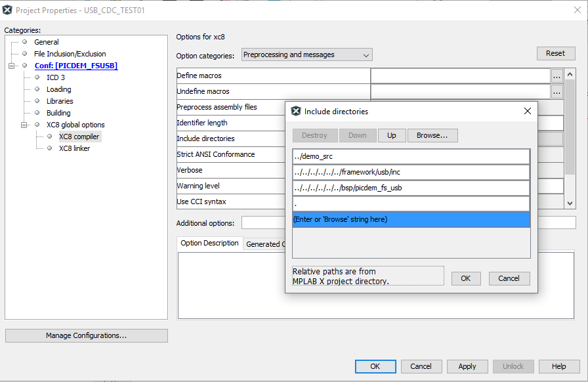Click the Up button
The height and width of the screenshot is (382, 588).
tap(392, 135)
